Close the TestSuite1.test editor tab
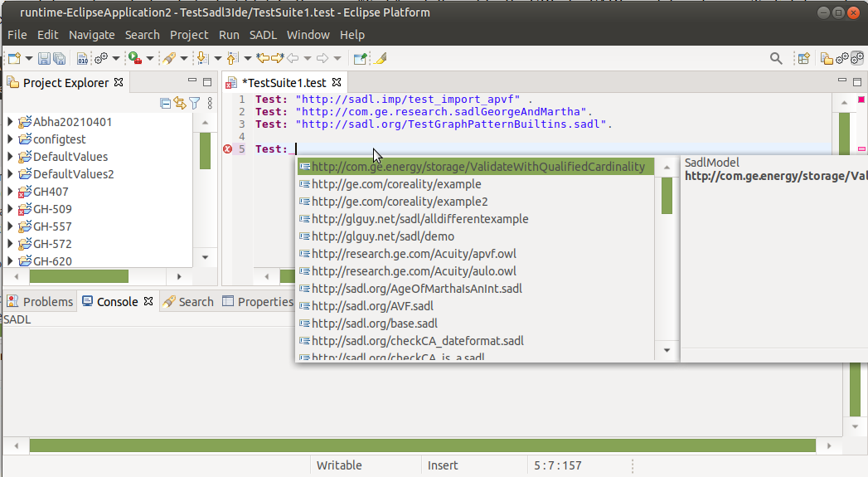 [337, 82]
